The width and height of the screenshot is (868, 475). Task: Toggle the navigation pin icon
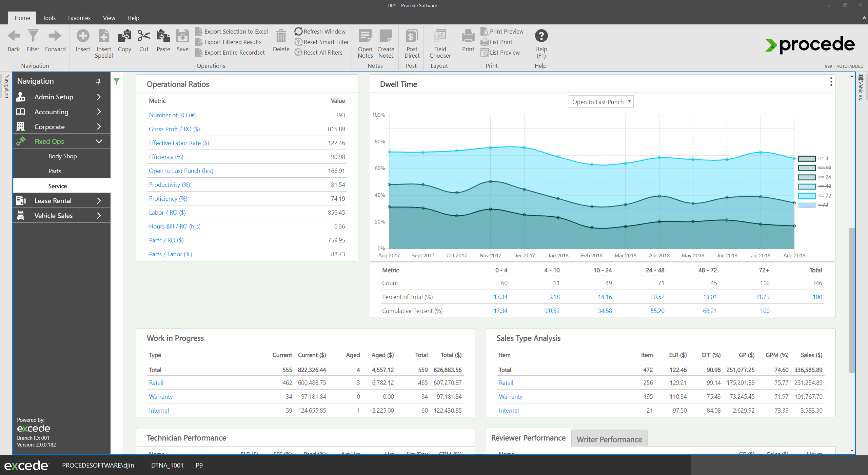point(98,81)
